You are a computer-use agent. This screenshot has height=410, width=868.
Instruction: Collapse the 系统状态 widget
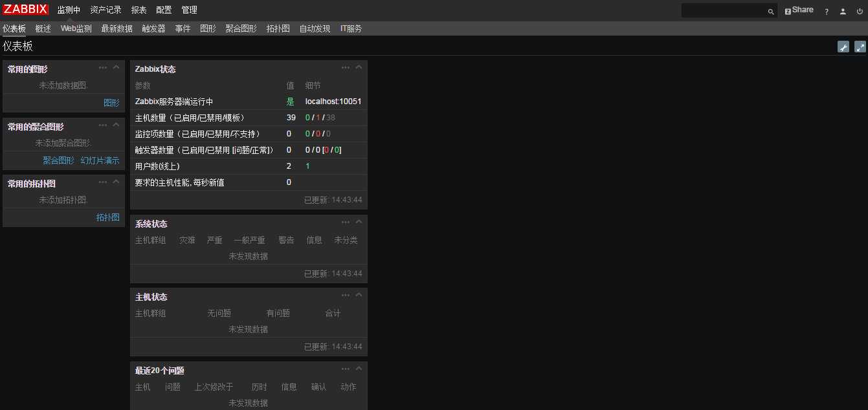[359, 222]
